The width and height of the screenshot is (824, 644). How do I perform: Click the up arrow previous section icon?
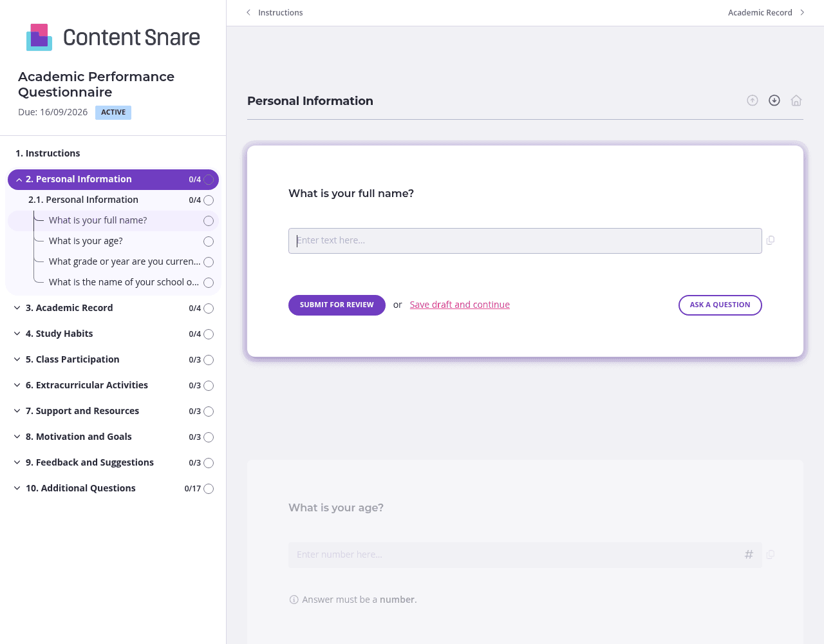point(753,100)
